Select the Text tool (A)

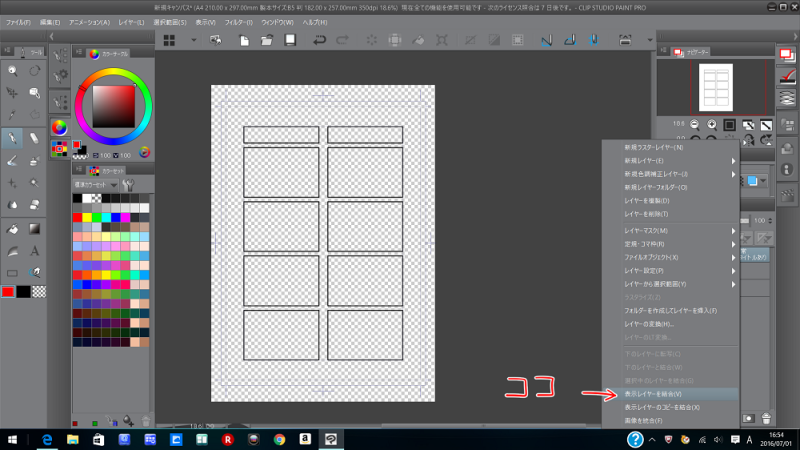[x=34, y=251]
